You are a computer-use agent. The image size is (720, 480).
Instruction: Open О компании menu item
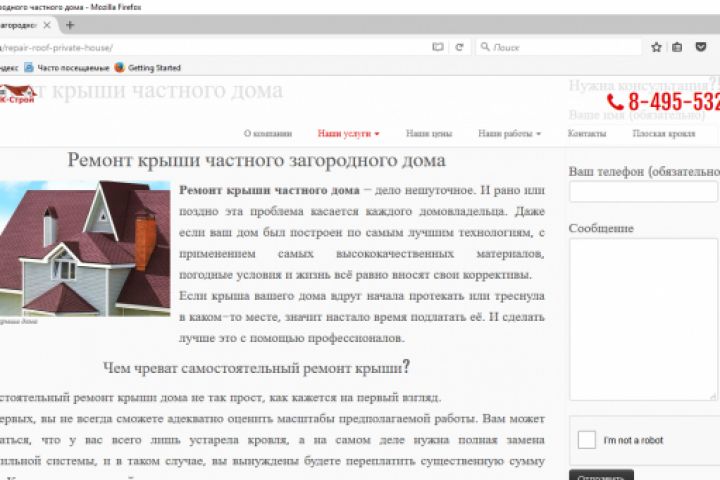pos(268,134)
